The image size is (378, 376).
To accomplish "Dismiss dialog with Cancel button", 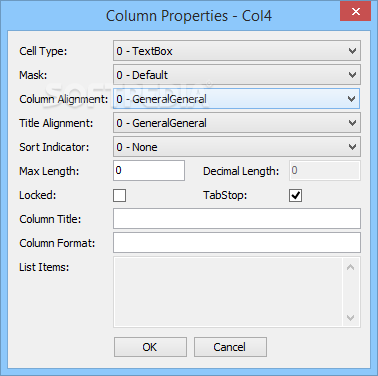I will pos(230,347).
